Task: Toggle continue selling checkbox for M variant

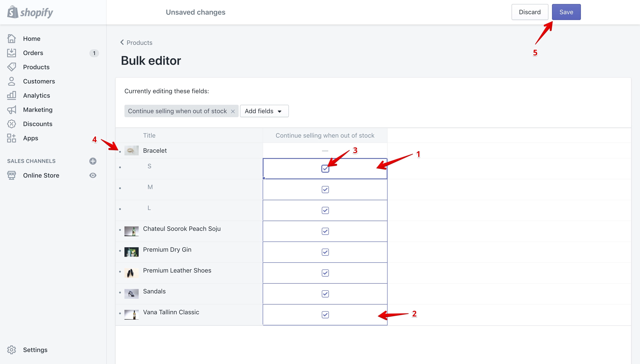Action: 325,190
